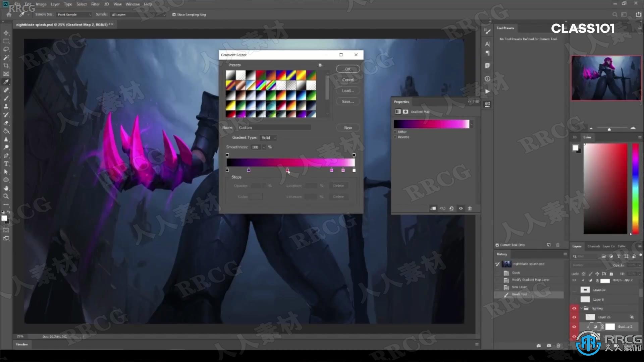Screen dimensions: 644x362
Task: Select the Ellipse shape tool
Action: coord(6,180)
